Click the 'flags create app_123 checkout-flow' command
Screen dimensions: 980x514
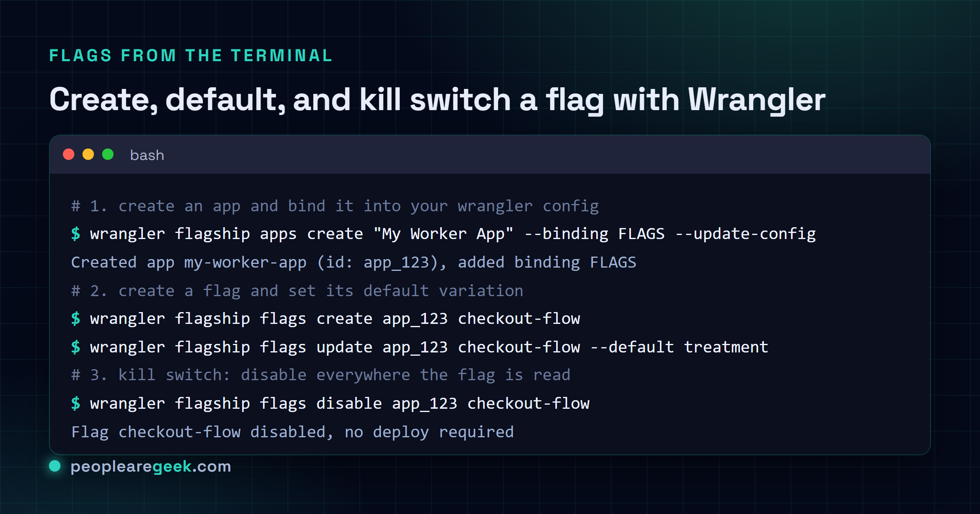point(325,319)
